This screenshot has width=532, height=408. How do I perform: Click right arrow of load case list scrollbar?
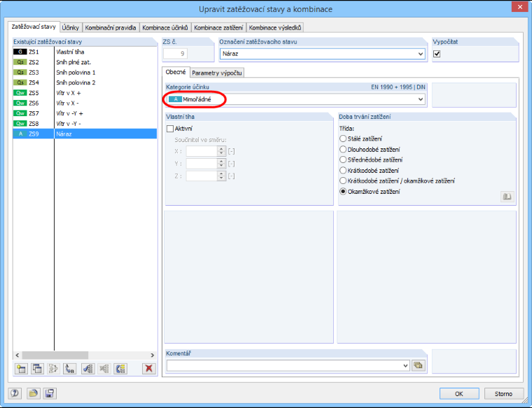(x=153, y=355)
